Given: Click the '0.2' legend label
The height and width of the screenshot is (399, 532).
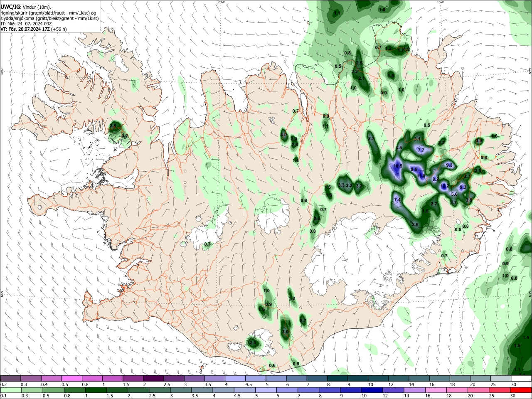Looking at the screenshot, I should click(x=3, y=384).
